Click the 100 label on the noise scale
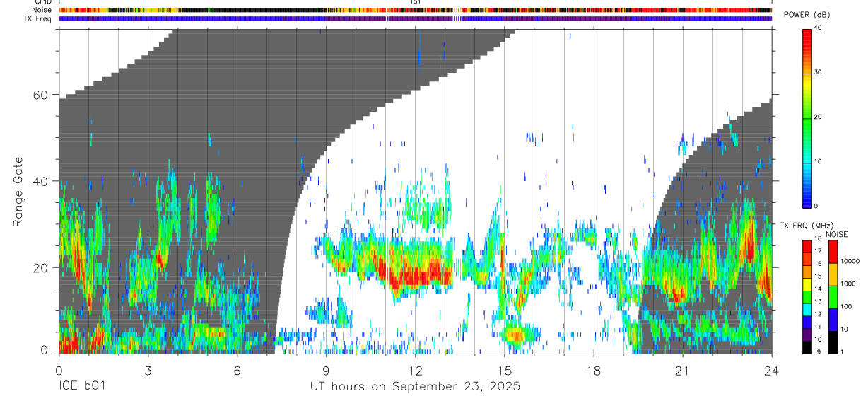Image resolution: width=868 pixels, height=401 pixels. [x=845, y=306]
